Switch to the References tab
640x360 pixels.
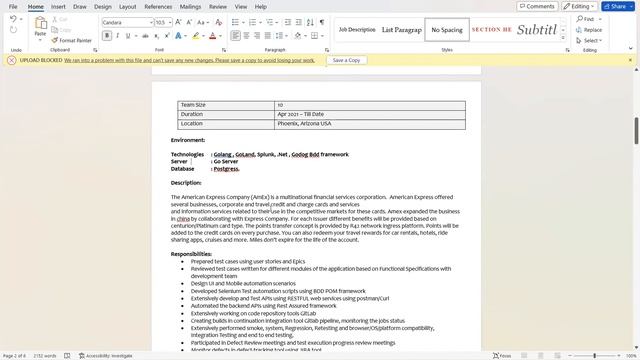(x=158, y=7)
